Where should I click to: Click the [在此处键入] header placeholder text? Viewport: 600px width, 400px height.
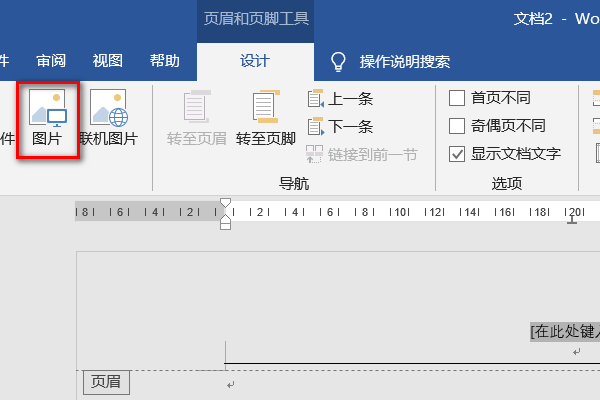[565, 332]
